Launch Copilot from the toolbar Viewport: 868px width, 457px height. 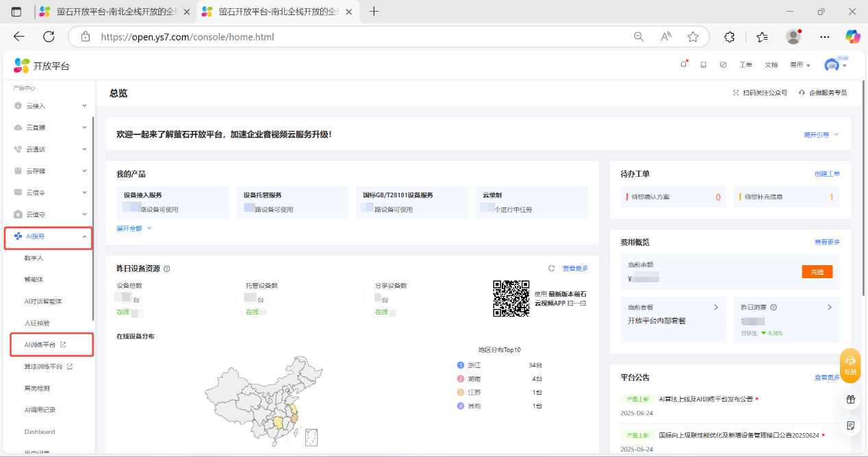(852, 36)
